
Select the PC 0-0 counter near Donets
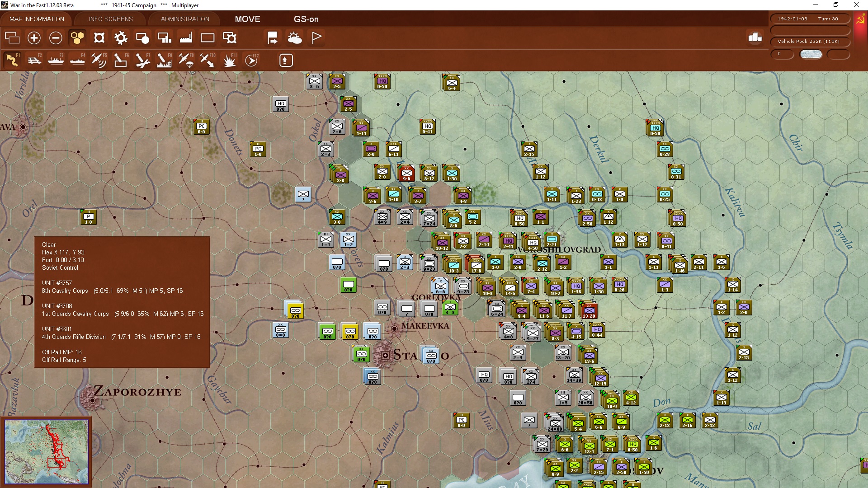tap(202, 127)
